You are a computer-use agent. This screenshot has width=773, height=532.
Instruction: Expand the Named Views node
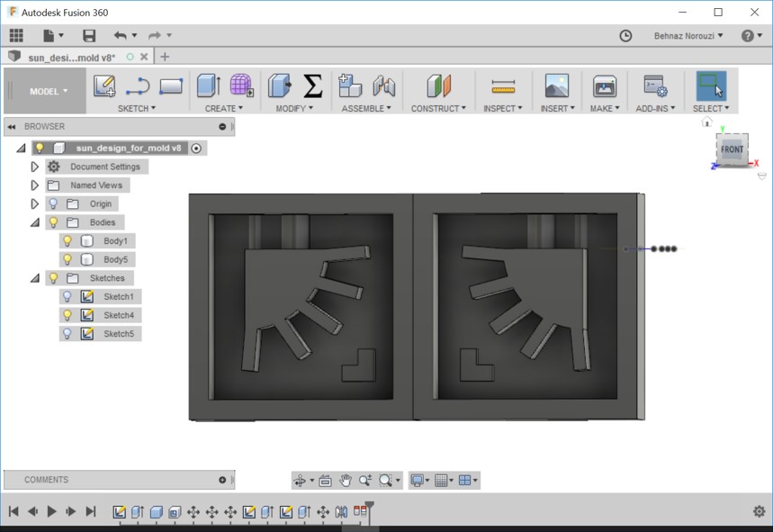[x=34, y=185]
